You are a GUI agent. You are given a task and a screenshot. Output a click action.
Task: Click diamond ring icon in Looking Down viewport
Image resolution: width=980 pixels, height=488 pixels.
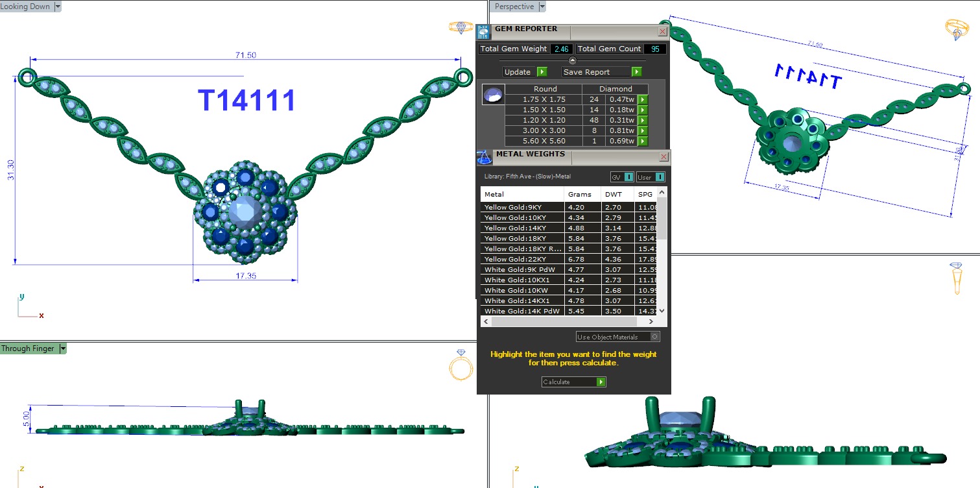tap(461, 27)
